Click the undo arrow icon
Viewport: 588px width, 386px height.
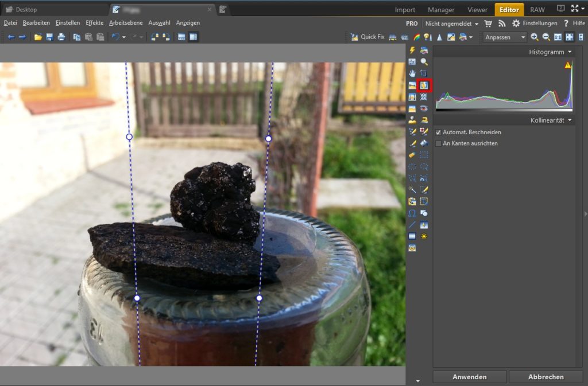click(x=115, y=37)
